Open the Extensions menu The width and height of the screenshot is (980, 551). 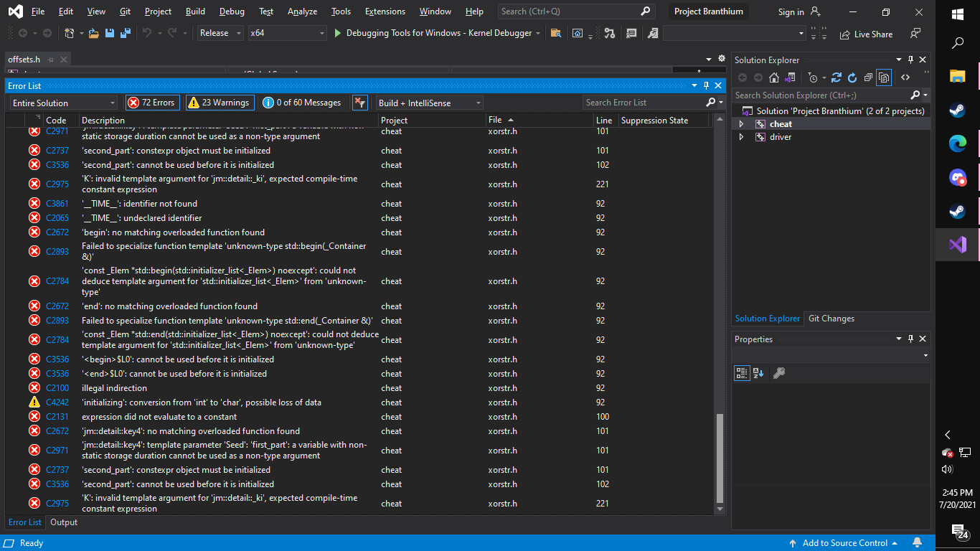385,11
